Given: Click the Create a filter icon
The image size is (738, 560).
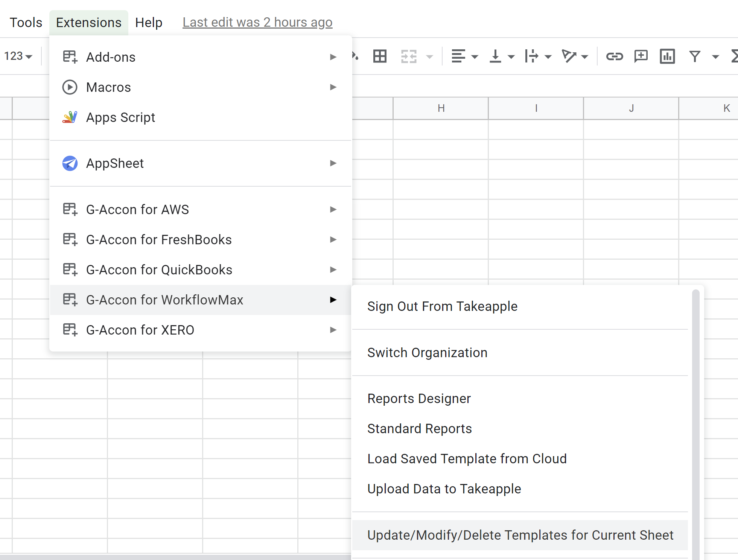Looking at the screenshot, I should (x=695, y=56).
